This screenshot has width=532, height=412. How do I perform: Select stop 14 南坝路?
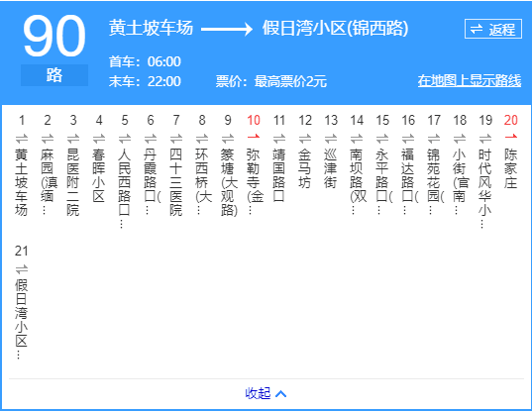[x=358, y=181]
